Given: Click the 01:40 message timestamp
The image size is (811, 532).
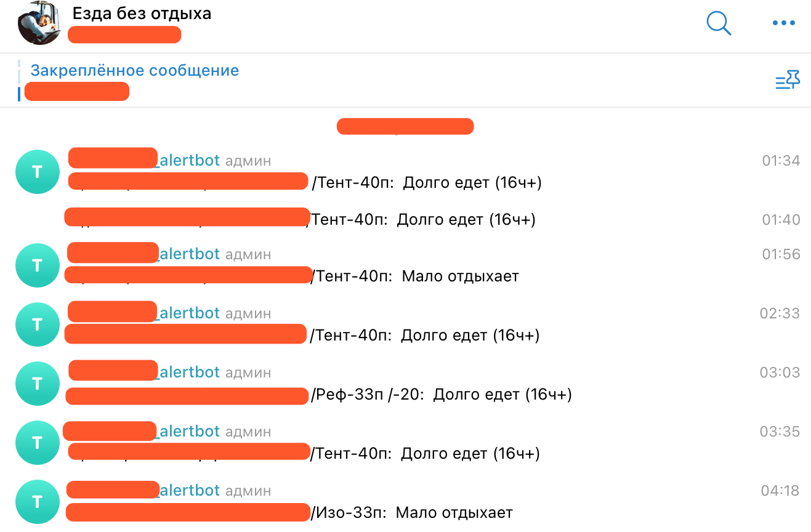Looking at the screenshot, I should 781,220.
